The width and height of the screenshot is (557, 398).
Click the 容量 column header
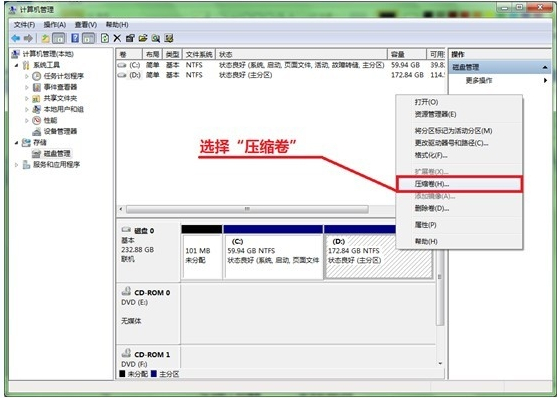coord(407,54)
